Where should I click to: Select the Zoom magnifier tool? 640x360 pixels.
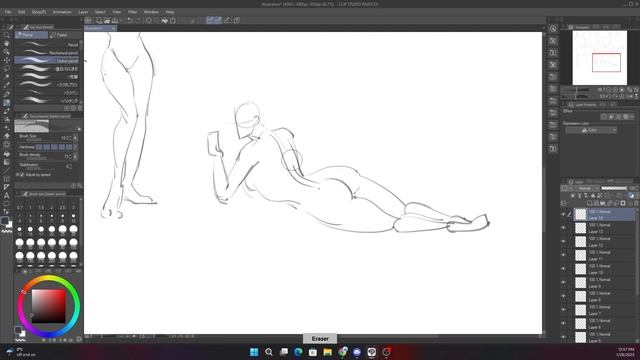tap(7, 35)
